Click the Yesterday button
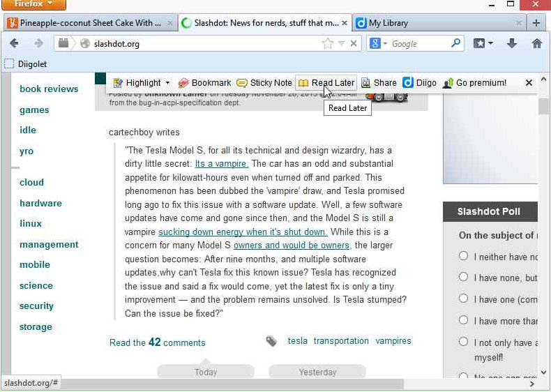551x392 pixels. [317, 372]
